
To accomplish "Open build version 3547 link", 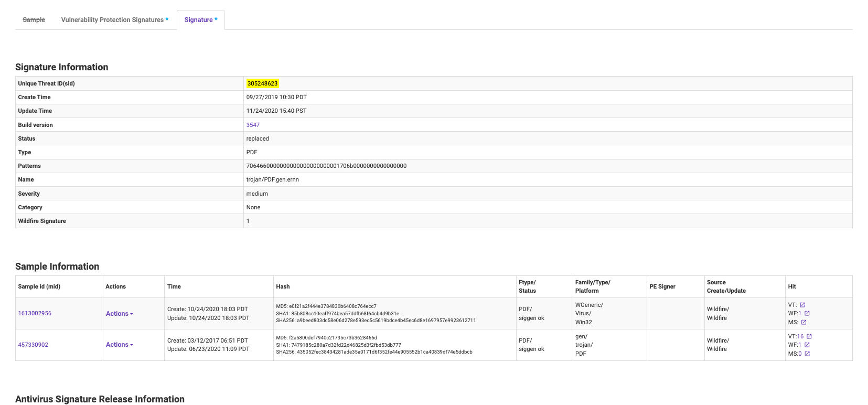I will [253, 125].
